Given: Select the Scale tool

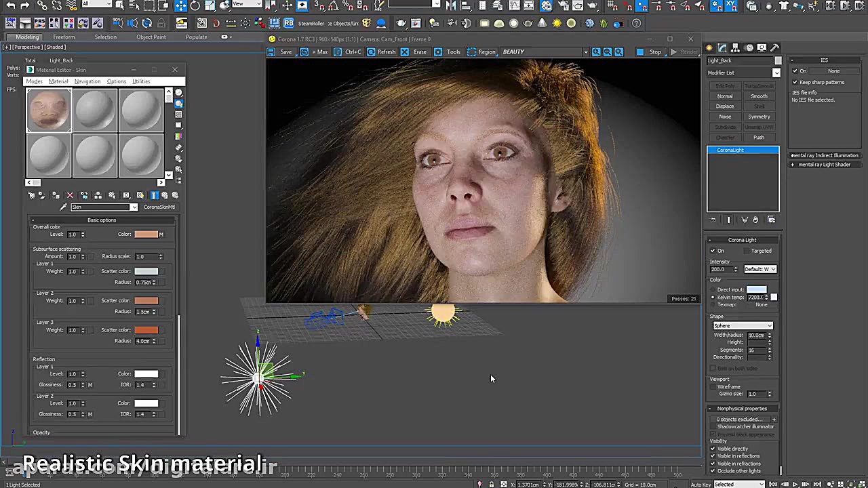Looking at the screenshot, I should point(210,6).
